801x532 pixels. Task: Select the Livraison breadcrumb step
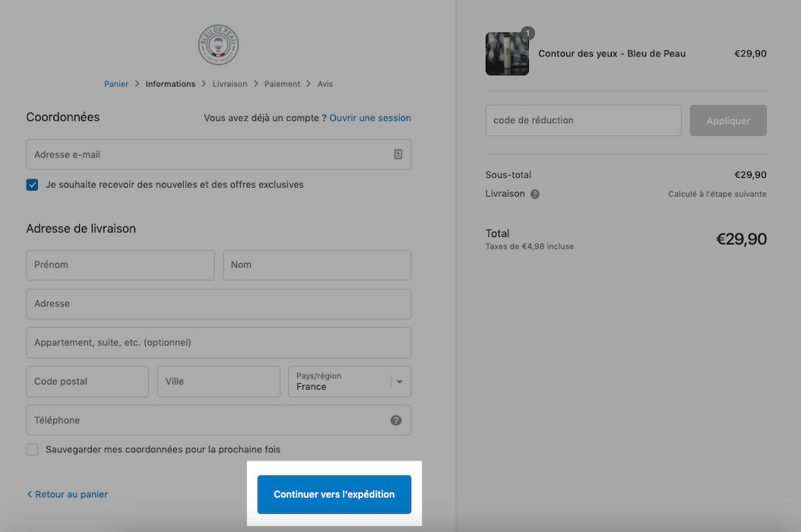(x=230, y=84)
